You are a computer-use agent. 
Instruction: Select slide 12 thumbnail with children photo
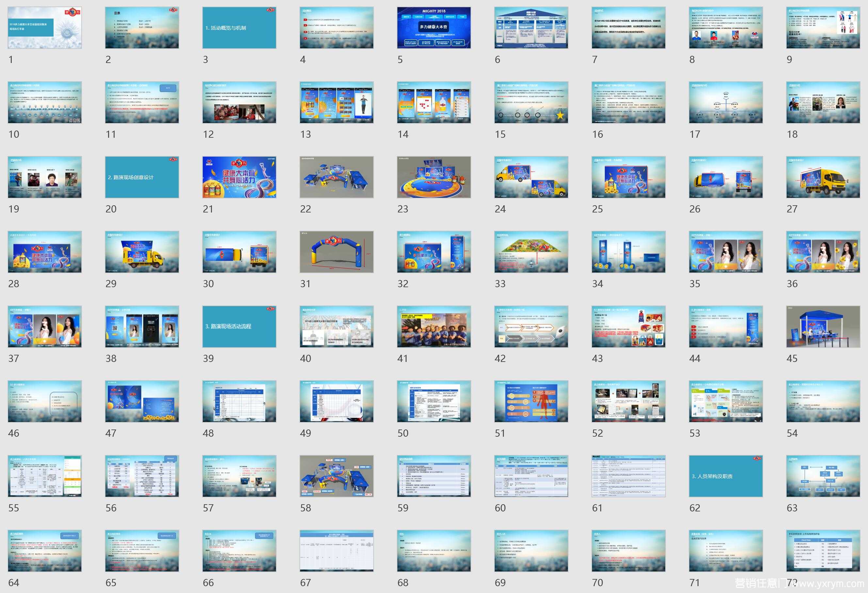[x=239, y=102]
